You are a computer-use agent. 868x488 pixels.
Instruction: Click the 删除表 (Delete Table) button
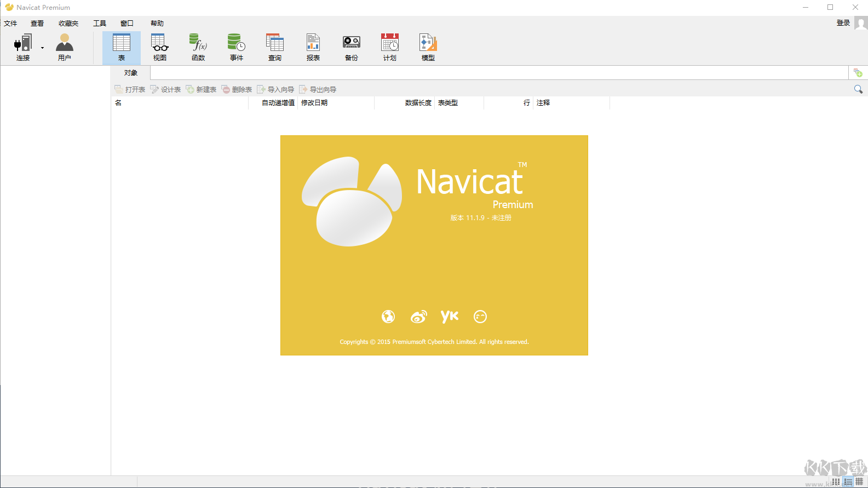click(237, 89)
